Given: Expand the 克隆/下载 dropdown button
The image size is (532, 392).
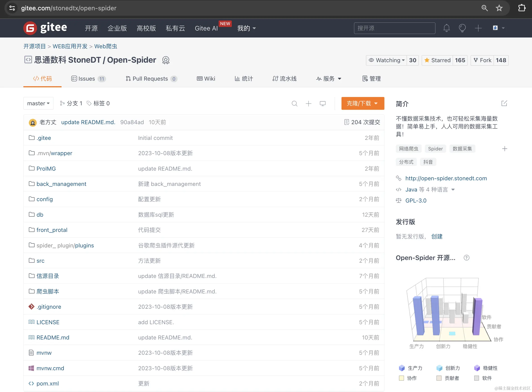Looking at the screenshot, I should [363, 104].
